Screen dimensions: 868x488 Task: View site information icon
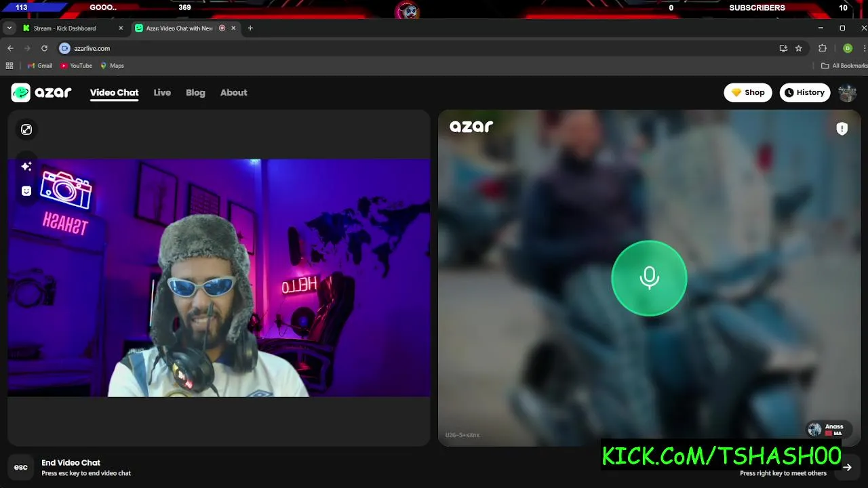(x=64, y=48)
